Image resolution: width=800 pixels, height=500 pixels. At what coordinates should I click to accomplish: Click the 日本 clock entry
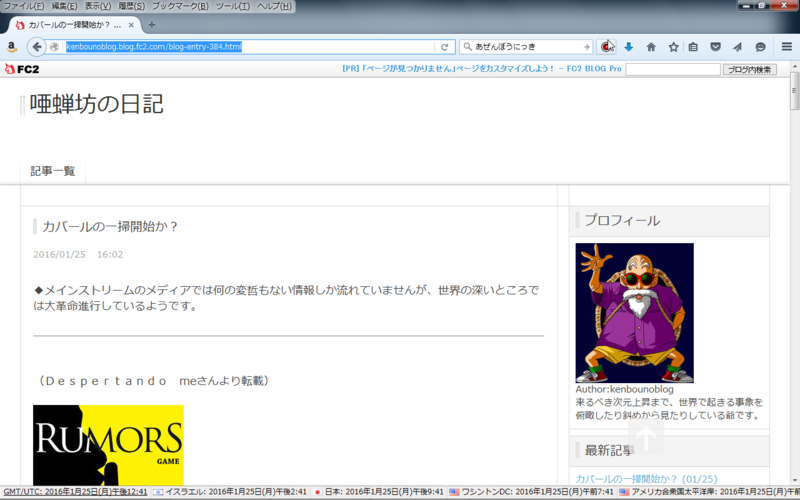[378, 492]
